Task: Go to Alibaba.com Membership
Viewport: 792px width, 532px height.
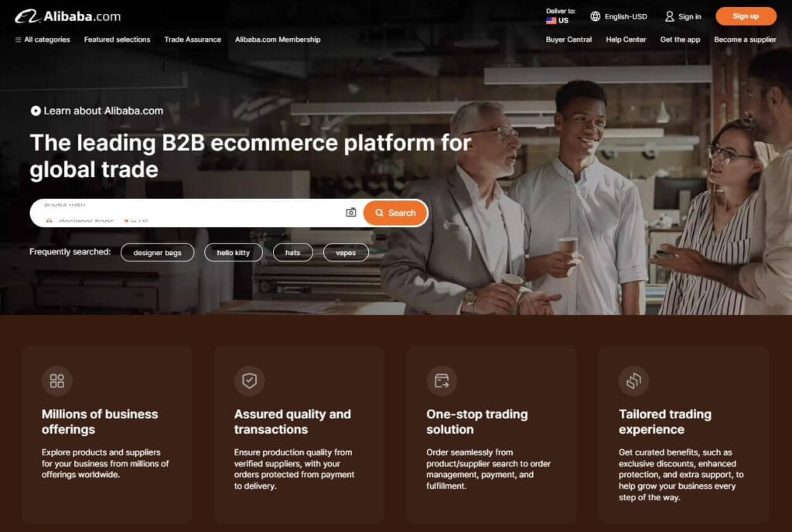Action: click(278, 39)
